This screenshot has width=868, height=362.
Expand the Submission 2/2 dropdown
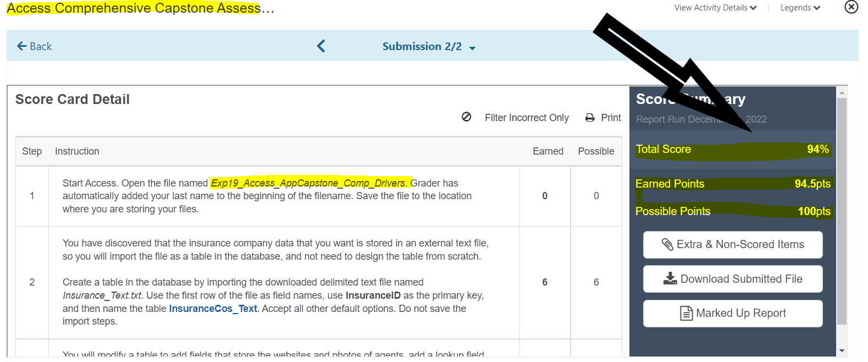click(429, 47)
